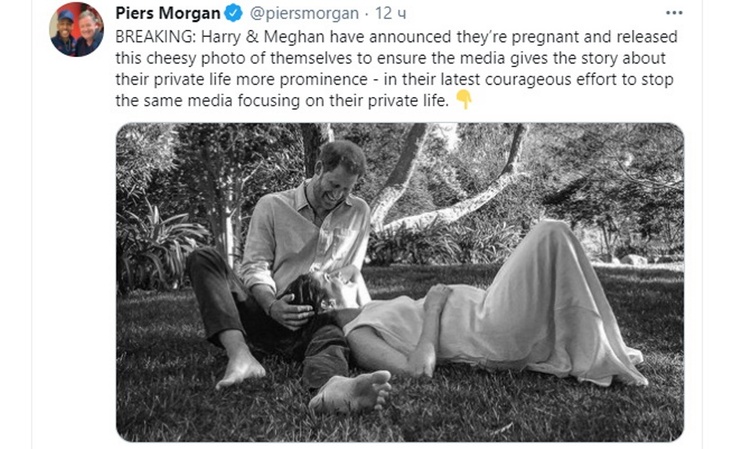
Task: Click the pointing-down hand emoji in the tweet
Action: (x=463, y=100)
